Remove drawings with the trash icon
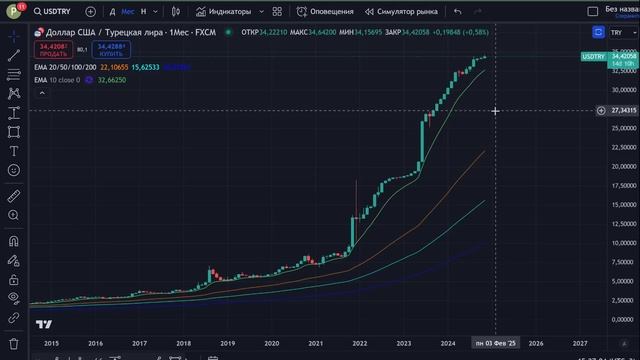Viewport: 640px width, 360px height. (x=14, y=344)
